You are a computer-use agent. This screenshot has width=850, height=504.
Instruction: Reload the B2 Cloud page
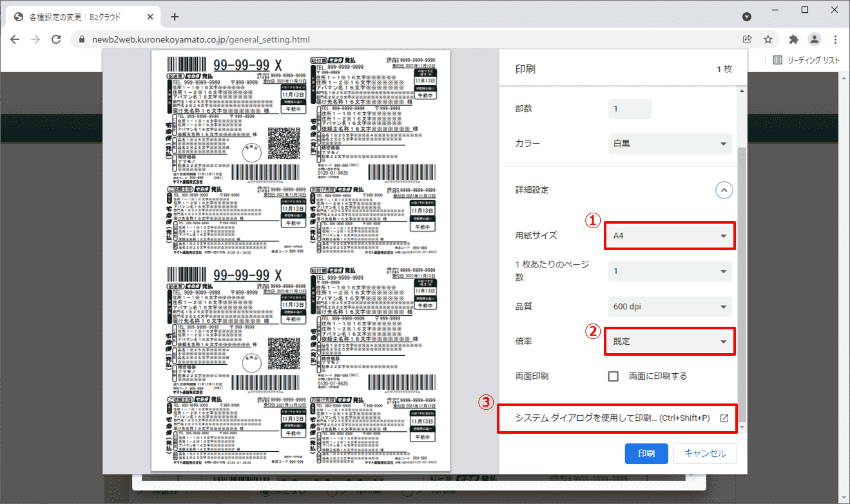56,39
